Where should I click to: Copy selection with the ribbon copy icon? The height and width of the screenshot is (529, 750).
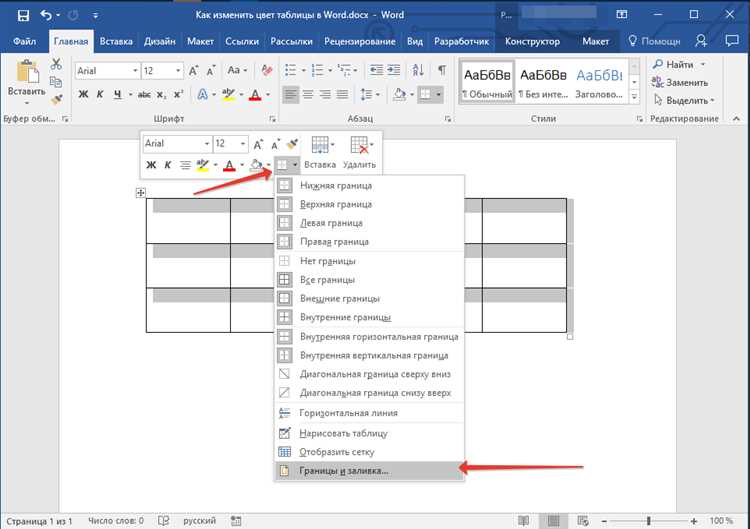coord(56,82)
